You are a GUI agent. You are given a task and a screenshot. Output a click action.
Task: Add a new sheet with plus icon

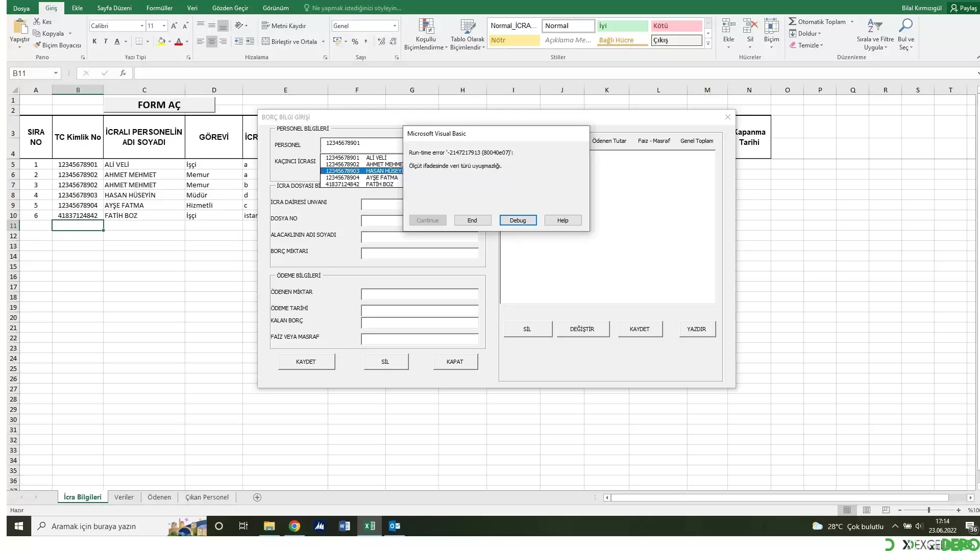point(257,497)
